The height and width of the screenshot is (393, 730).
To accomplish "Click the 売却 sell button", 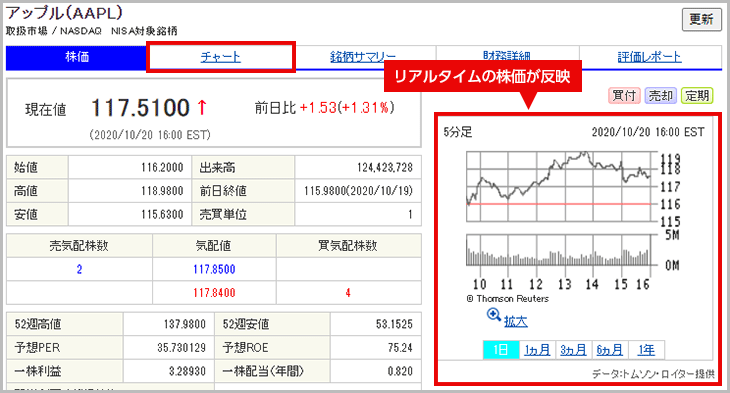I will pos(661,95).
